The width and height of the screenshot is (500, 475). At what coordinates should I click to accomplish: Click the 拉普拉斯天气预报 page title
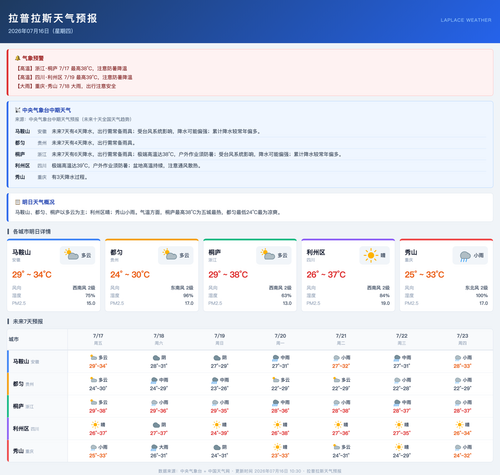click(53, 18)
